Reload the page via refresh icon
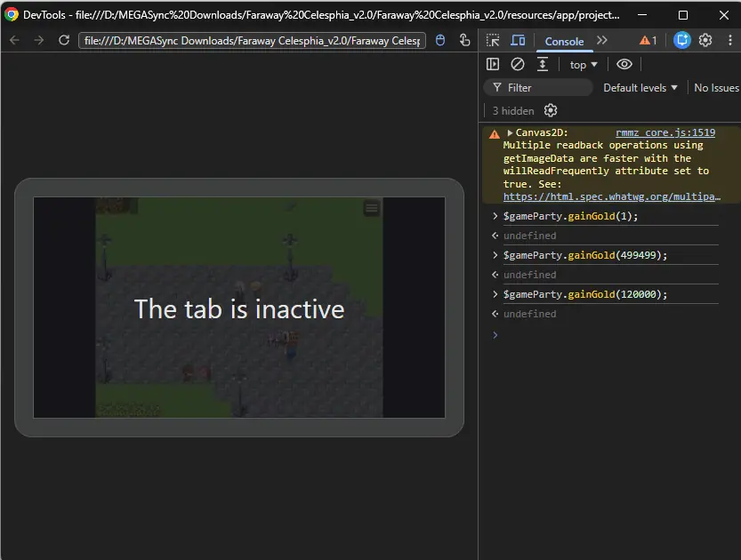 click(x=64, y=41)
